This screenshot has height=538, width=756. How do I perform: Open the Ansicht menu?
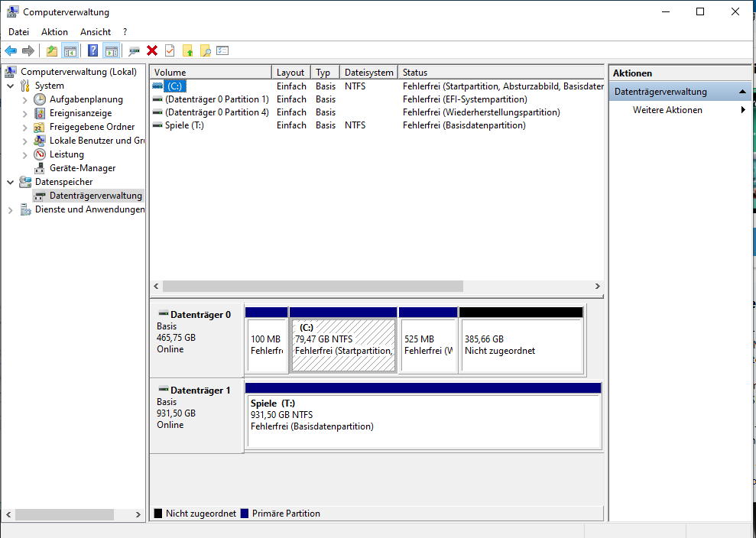[96, 32]
